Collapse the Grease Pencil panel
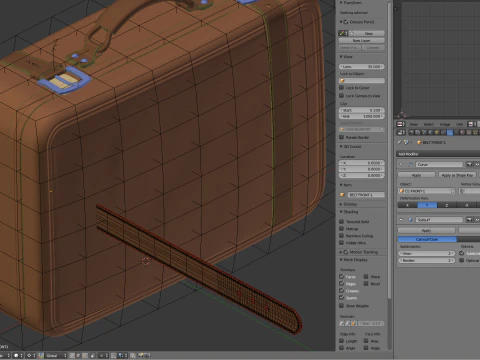The image size is (480, 360). point(341,22)
